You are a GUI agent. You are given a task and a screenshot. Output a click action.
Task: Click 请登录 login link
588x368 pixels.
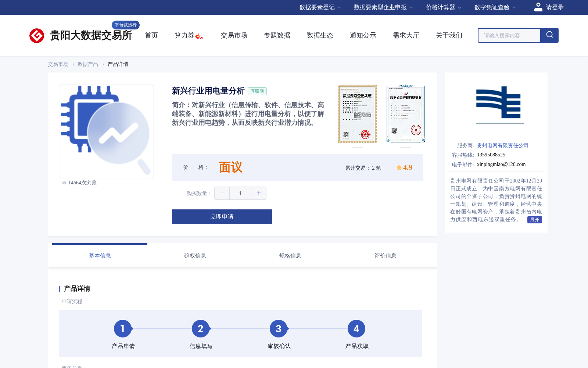tap(555, 7)
